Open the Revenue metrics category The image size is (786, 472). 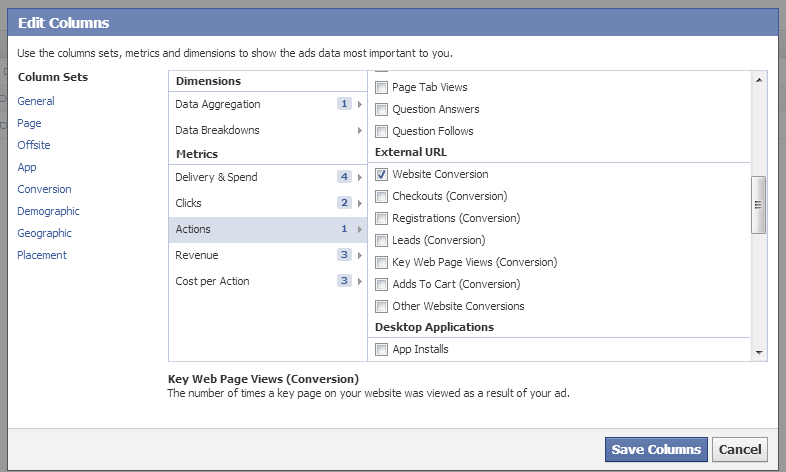(x=268, y=255)
